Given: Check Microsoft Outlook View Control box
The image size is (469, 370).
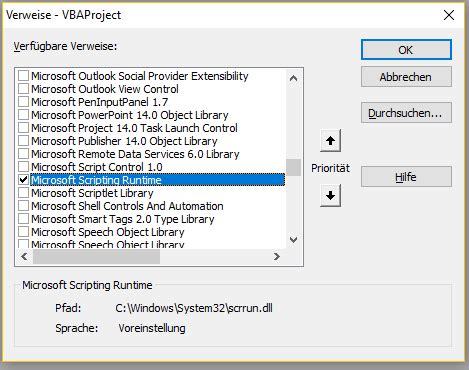Looking at the screenshot, I should [x=23, y=89].
